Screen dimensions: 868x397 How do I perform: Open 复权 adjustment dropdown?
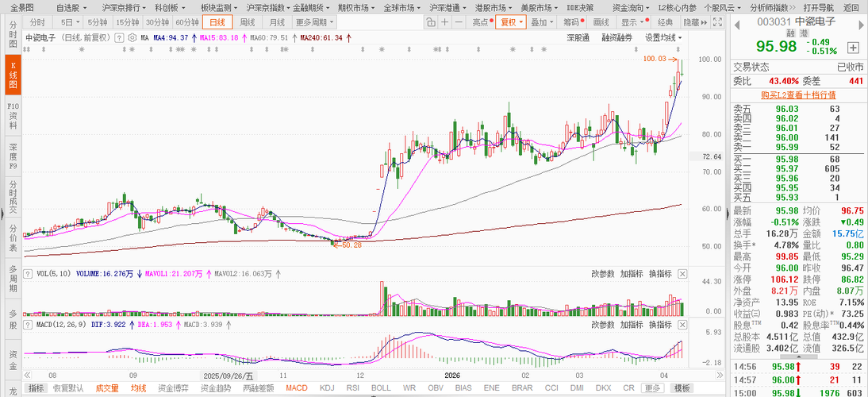[x=511, y=22]
